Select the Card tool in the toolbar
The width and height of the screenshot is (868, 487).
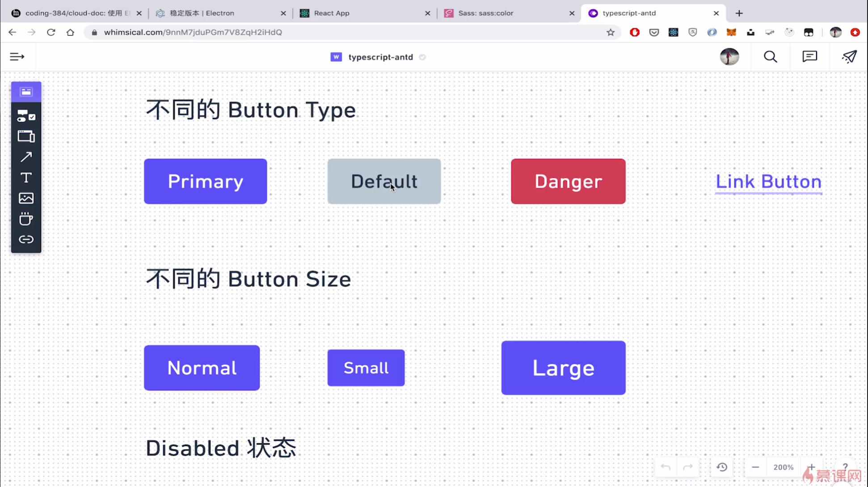[25, 92]
